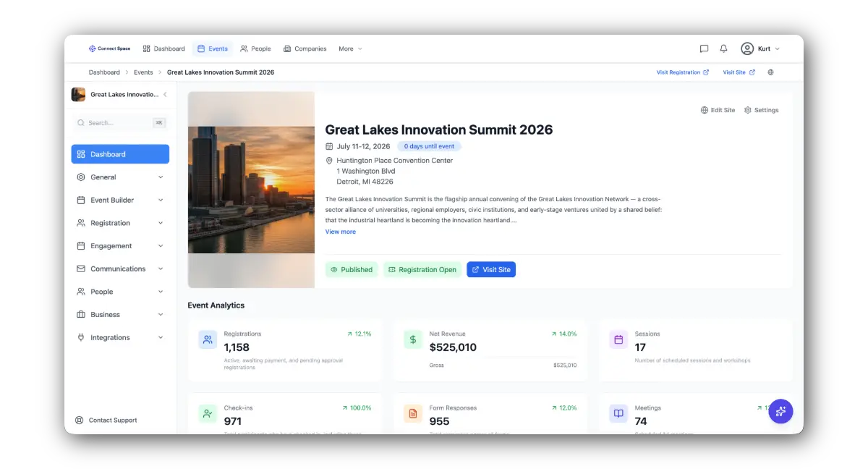Click the Engagement calendar icon in sidebar
This screenshot has height=469, width=868.
81,246
